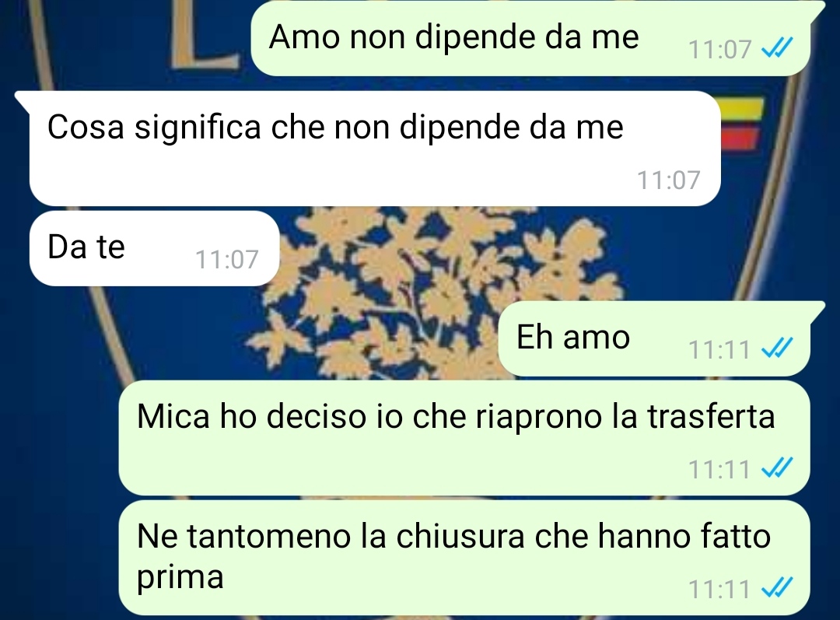840x620 pixels.
Task: Tap the blue ticks on "Ne tantomeno la chiusura" message
Action: pos(777,589)
